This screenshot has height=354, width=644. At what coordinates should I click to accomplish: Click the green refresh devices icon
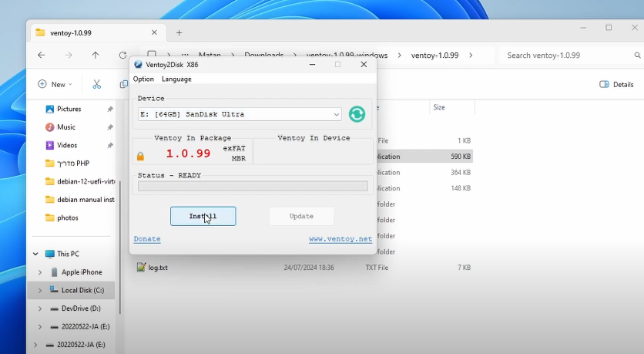[357, 114]
